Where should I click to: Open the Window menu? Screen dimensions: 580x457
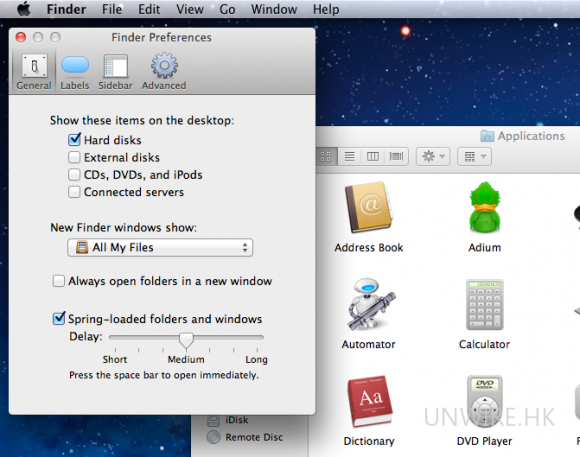(x=274, y=9)
